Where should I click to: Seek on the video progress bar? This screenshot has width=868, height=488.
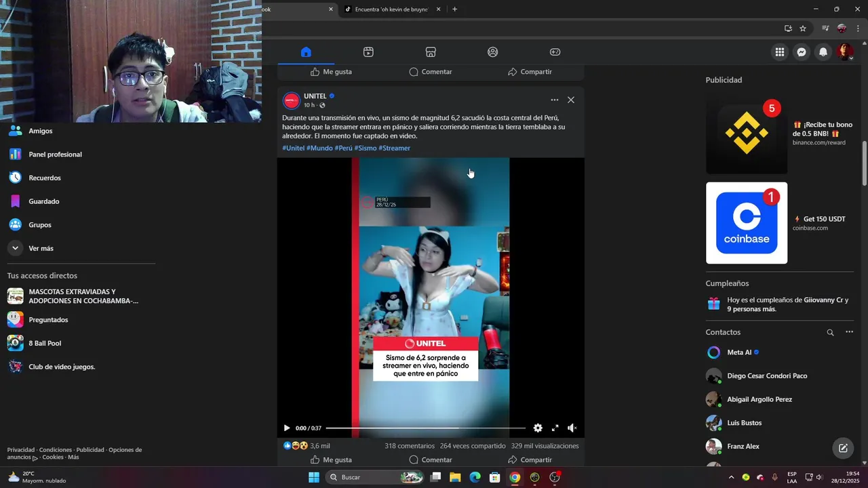coord(426,428)
